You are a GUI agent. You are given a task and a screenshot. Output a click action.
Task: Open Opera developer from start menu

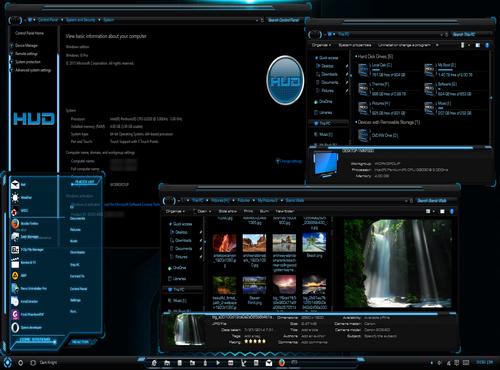click(x=26, y=328)
